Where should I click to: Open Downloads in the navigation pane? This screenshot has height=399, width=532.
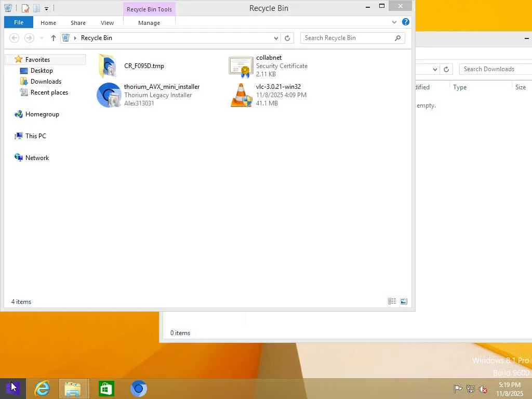41,82
